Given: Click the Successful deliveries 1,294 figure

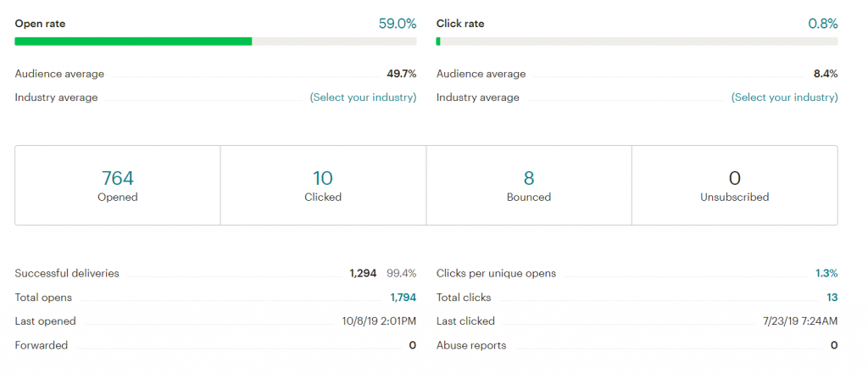Looking at the screenshot, I should tap(363, 273).
